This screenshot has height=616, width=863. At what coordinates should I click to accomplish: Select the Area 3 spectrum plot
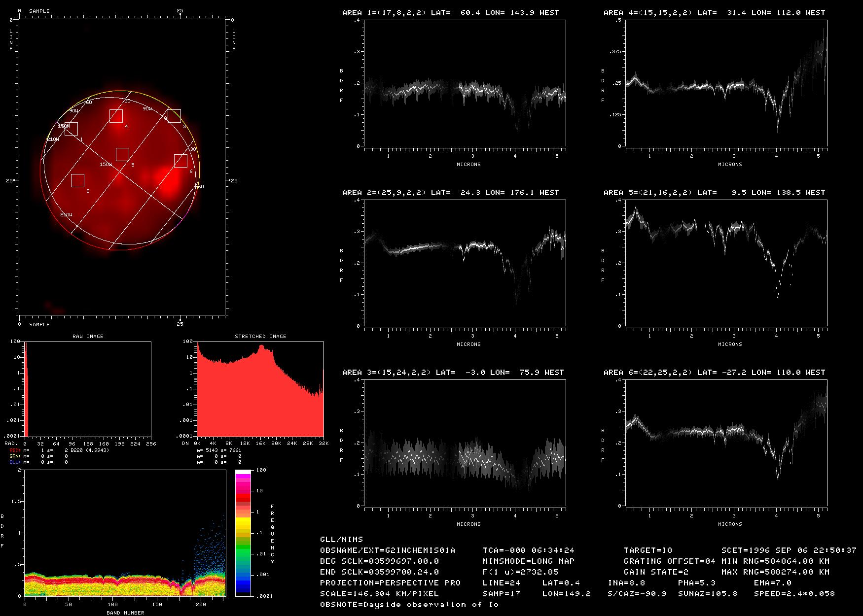pyautogui.click(x=465, y=443)
